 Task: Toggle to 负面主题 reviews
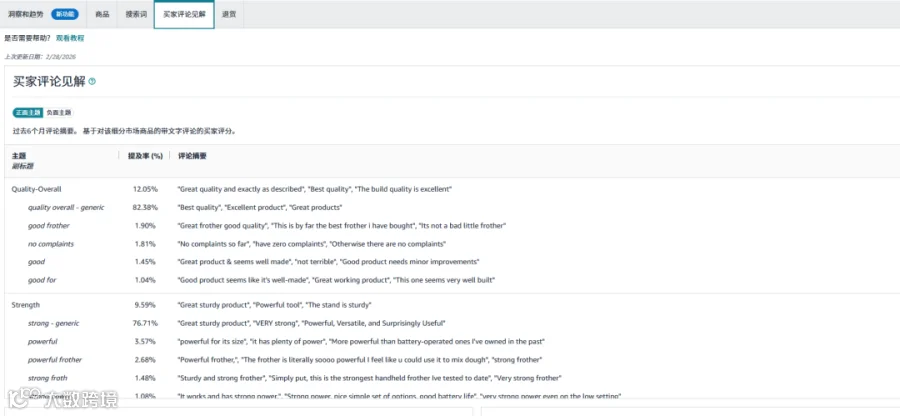point(59,112)
